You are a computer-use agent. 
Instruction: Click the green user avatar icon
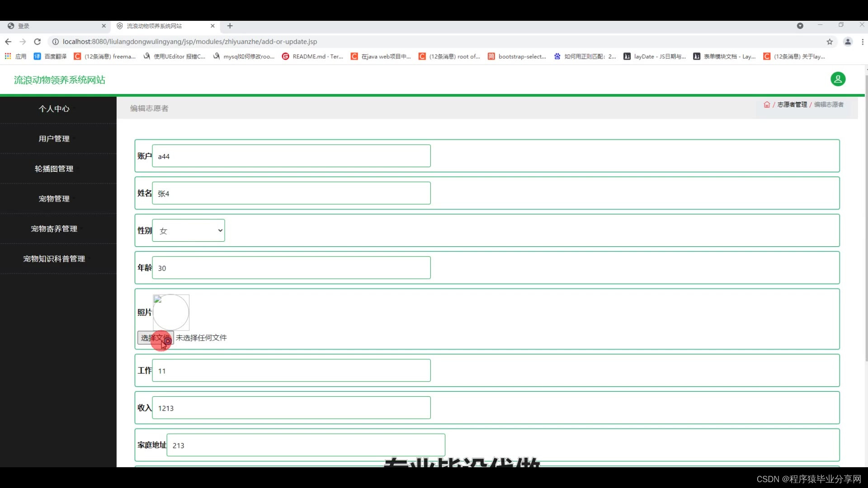point(838,79)
